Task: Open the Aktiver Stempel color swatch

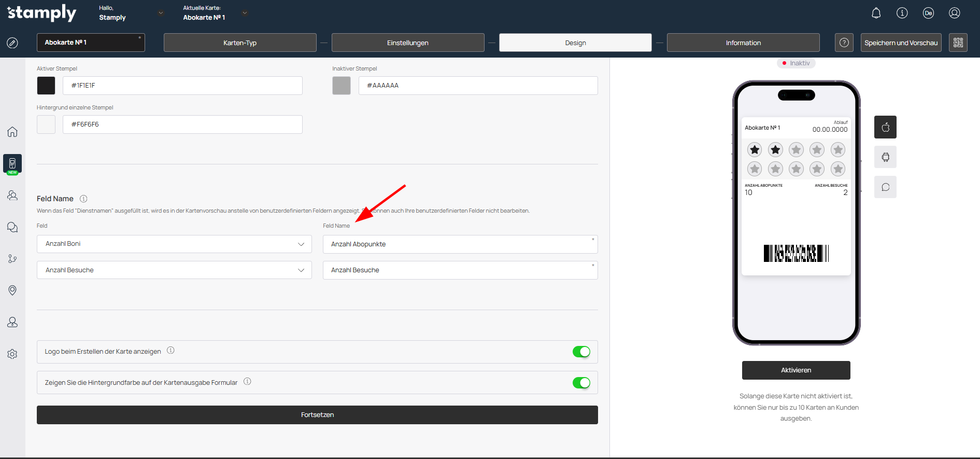Action: 46,86
